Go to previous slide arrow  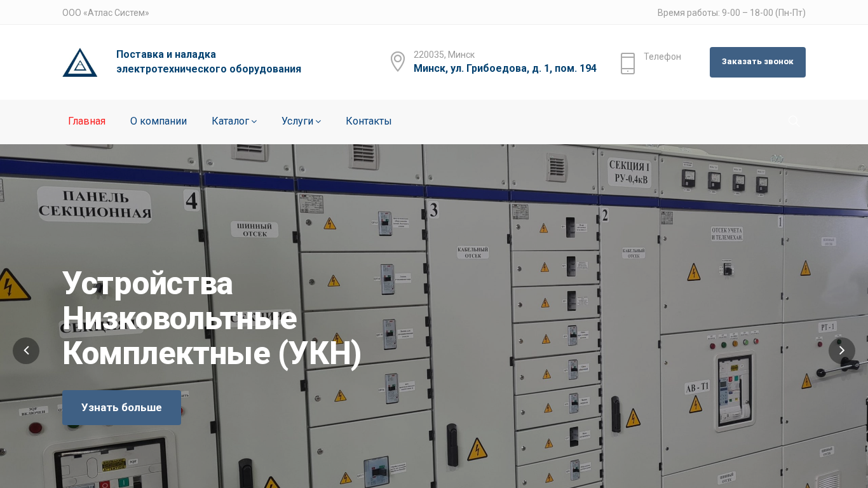26,351
